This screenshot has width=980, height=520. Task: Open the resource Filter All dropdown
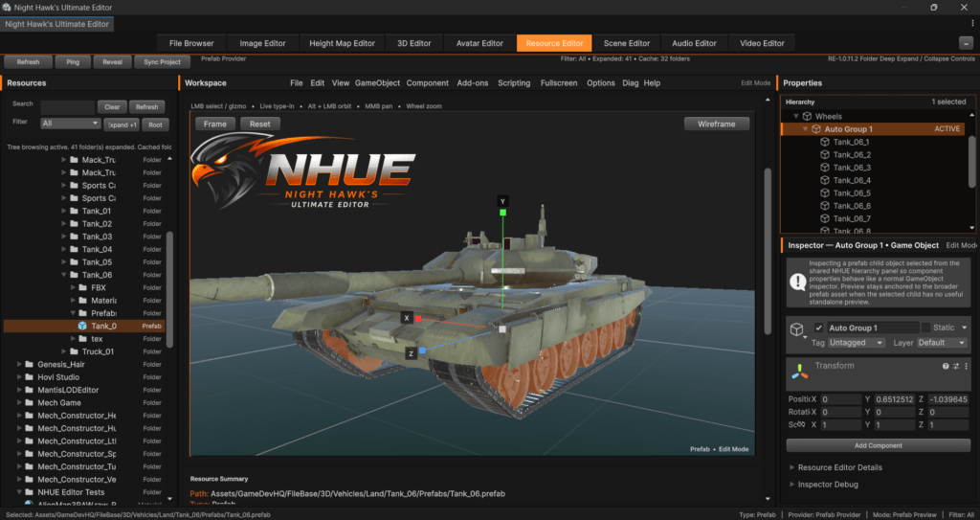70,124
